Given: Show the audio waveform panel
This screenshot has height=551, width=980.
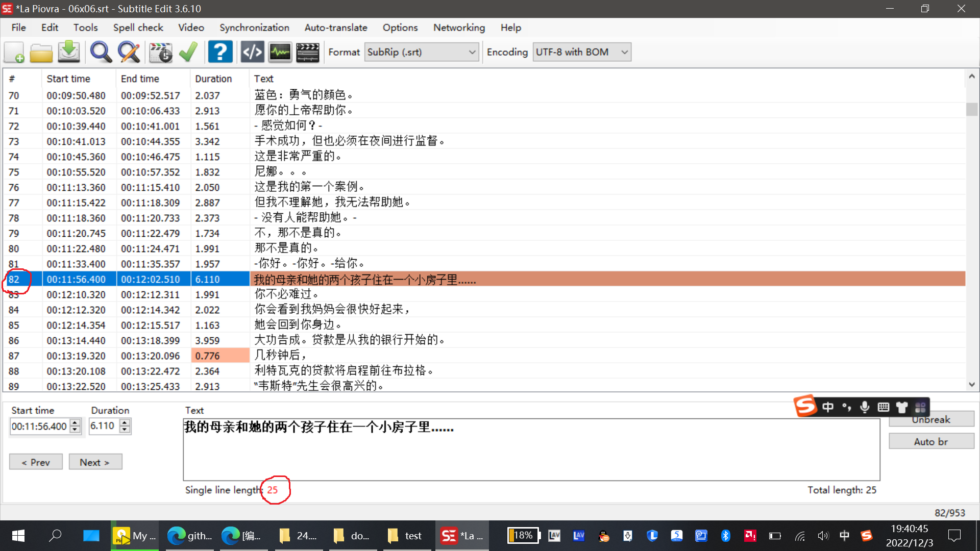Looking at the screenshot, I should (x=280, y=52).
